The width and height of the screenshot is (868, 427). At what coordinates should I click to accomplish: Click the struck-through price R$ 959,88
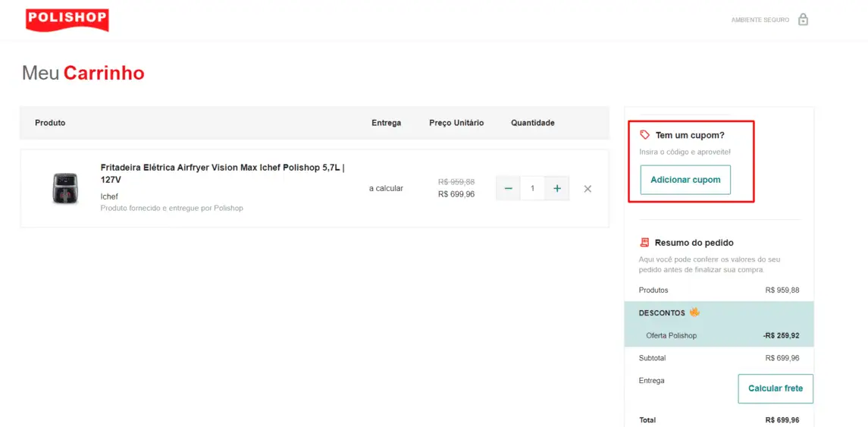[x=456, y=182]
